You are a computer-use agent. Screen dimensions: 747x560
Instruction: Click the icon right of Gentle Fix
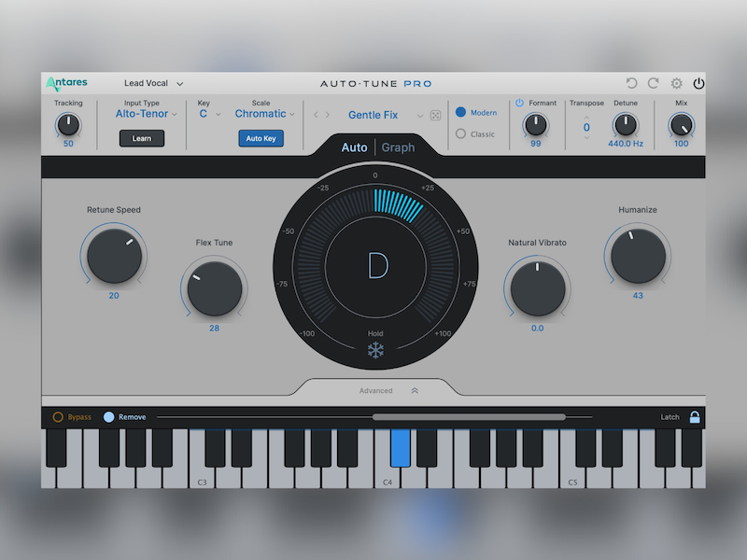point(435,115)
